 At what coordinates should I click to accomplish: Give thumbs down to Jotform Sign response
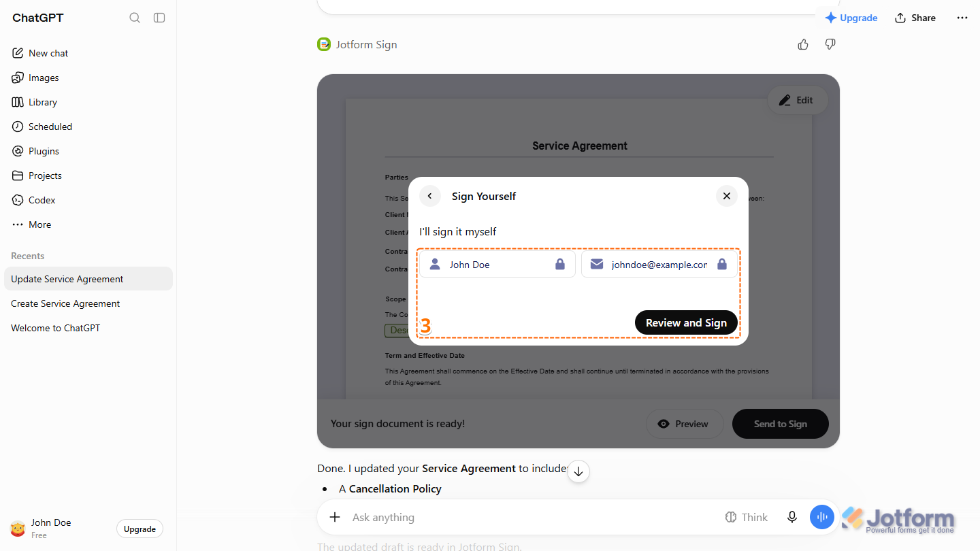pyautogui.click(x=830, y=44)
